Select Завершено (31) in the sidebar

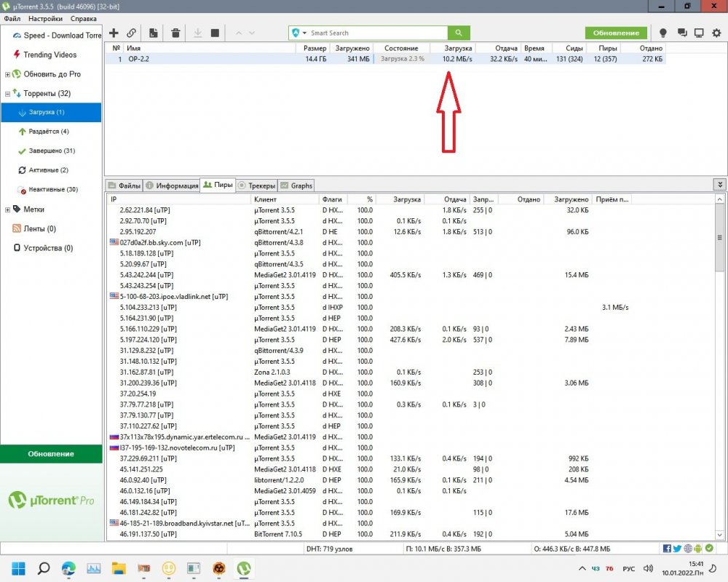click(x=54, y=151)
